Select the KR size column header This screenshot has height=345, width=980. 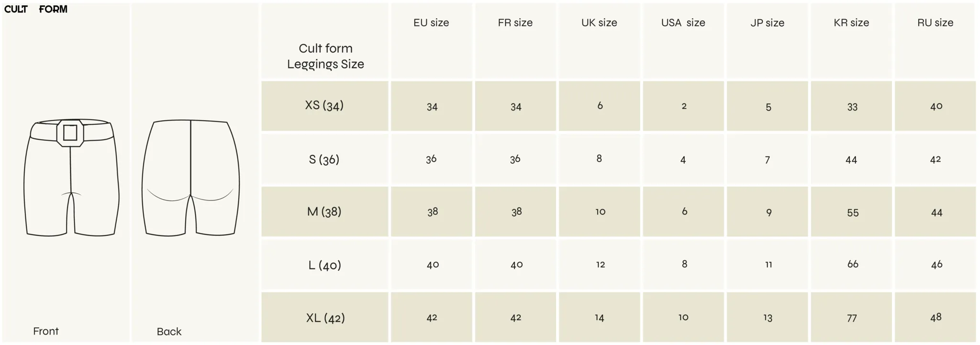[x=851, y=22]
